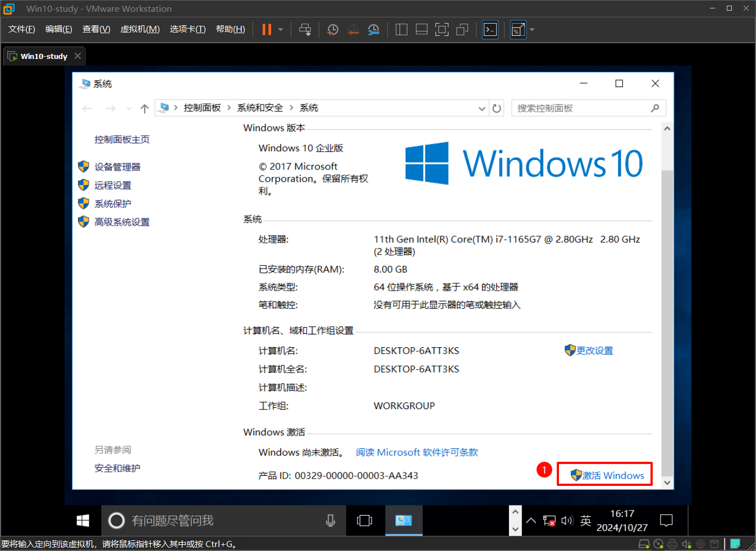Expand the power options dropdown arrow
756x551 pixels.
click(x=281, y=30)
